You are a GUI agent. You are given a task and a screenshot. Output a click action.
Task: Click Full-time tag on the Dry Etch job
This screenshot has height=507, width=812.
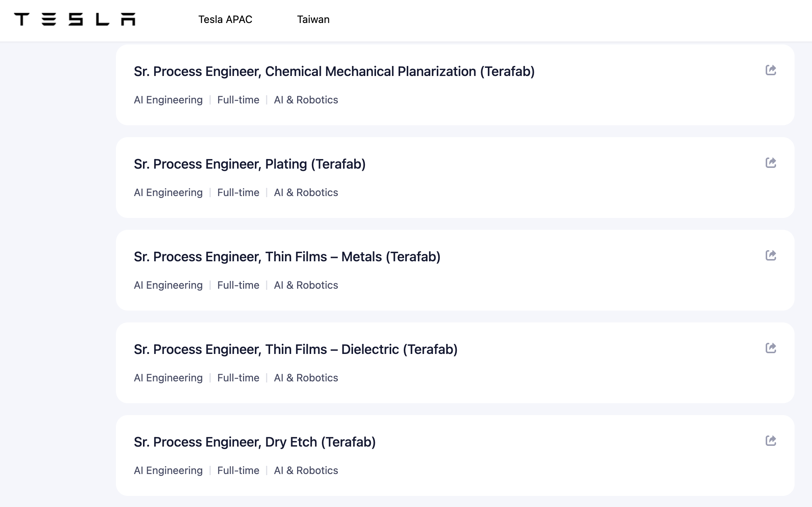tap(238, 471)
